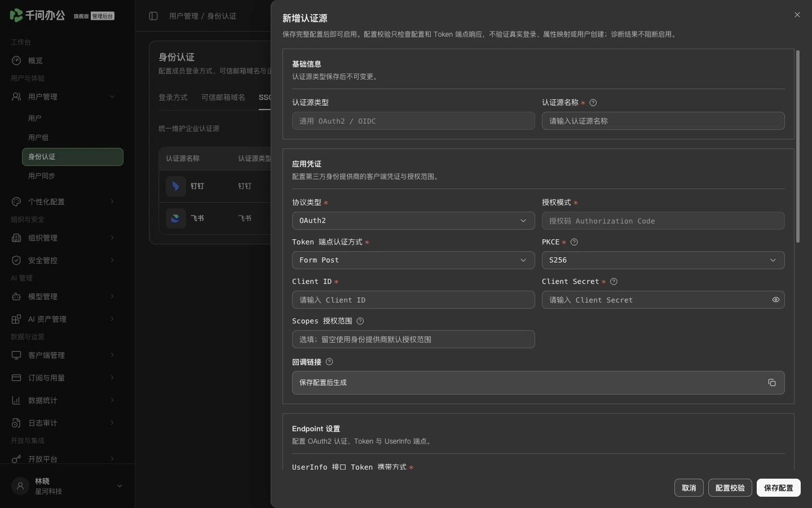The width and height of the screenshot is (812, 508).
Task: Click help icon next to Scopes 授权范围
Action: coord(360,321)
